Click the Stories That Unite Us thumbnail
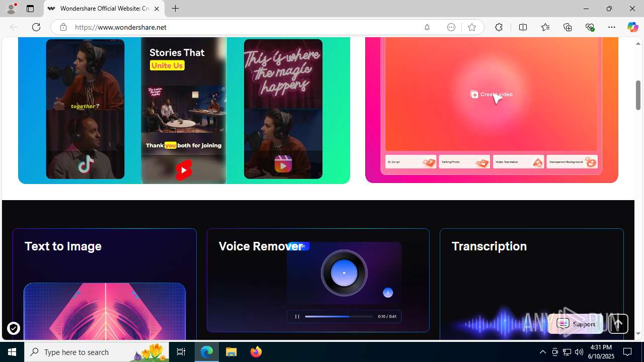This screenshot has width=644, height=362. click(x=184, y=111)
